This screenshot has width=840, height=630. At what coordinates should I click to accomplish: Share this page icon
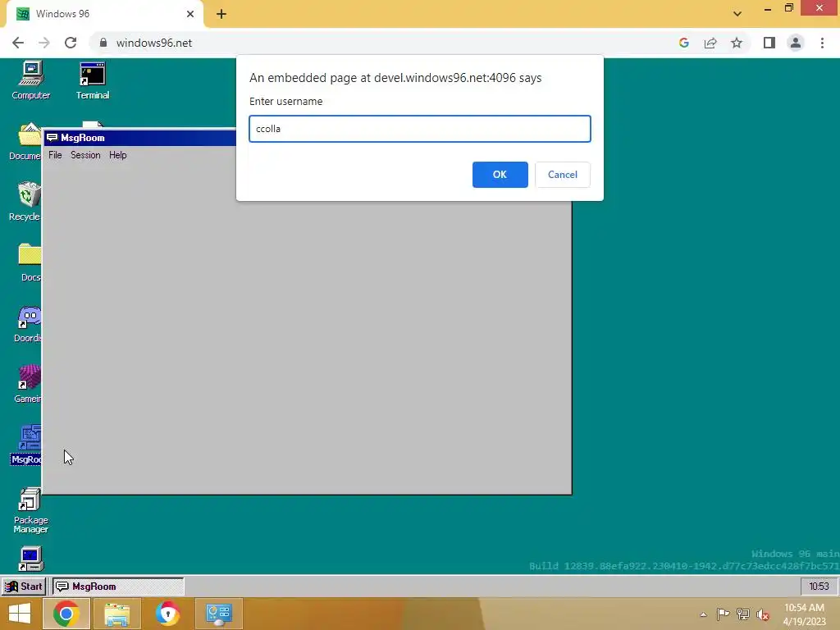710,43
